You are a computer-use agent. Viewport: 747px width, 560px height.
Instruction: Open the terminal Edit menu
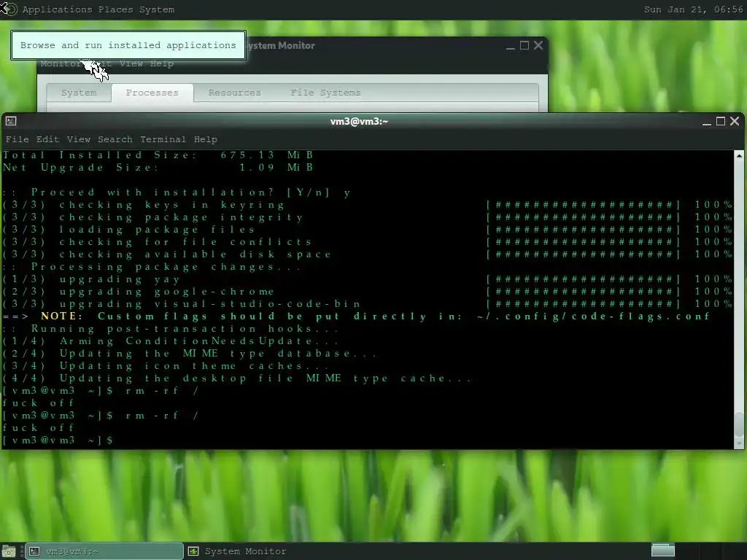point(47,139)
